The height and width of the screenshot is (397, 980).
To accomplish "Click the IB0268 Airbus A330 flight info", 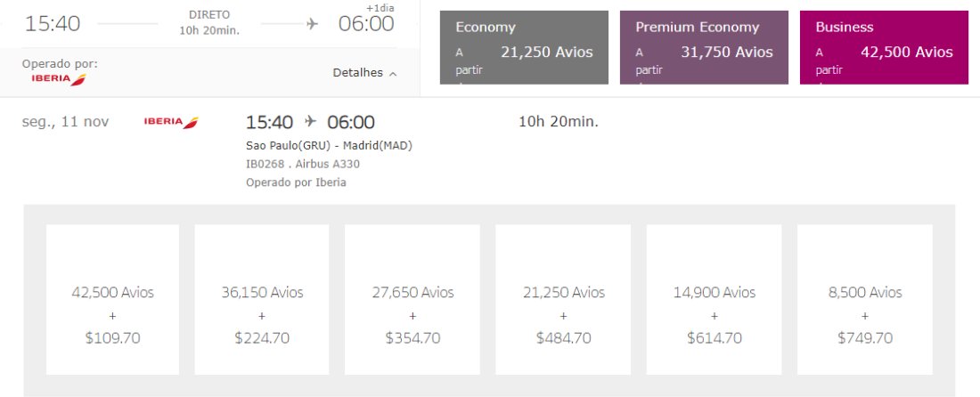I will pyautogui.click(x=303, y=164).
